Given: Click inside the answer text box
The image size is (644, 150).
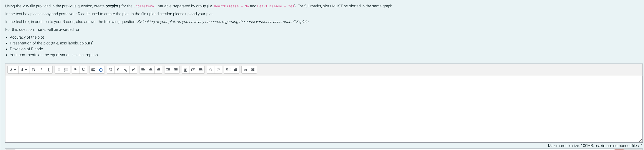Looking at the screenshot, I should point(324,109).
